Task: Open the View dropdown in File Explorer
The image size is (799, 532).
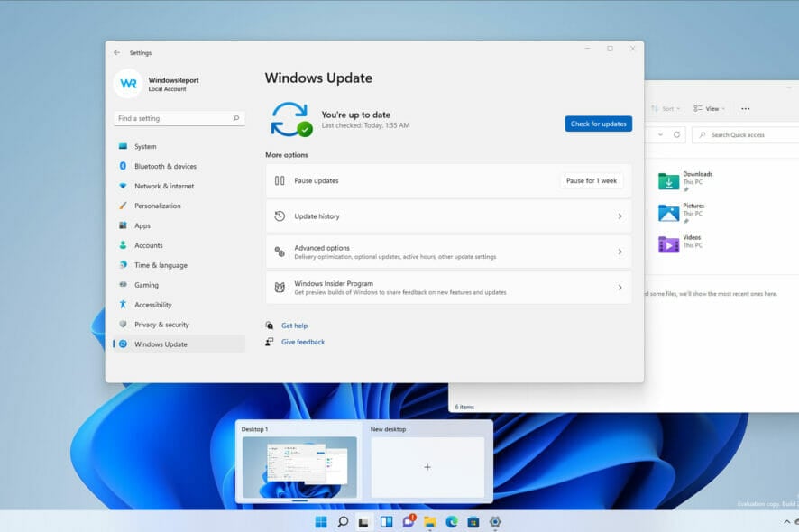Action: (711, 108)
